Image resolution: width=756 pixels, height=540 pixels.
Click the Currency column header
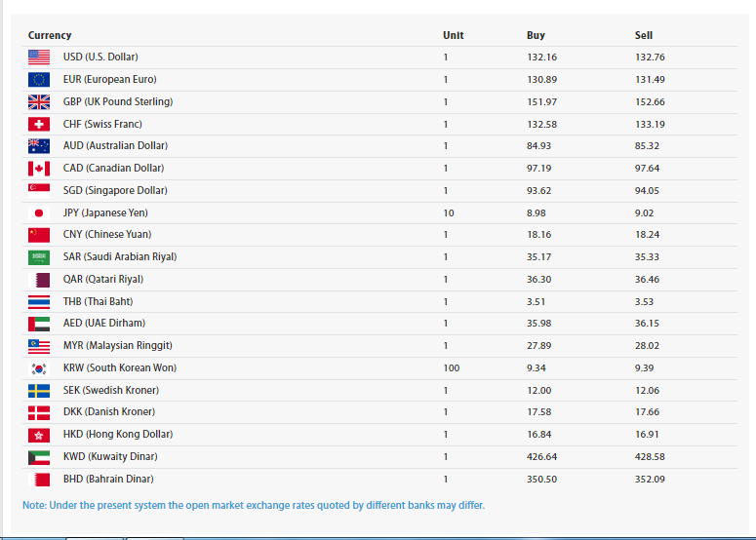[x=50, y=35]
